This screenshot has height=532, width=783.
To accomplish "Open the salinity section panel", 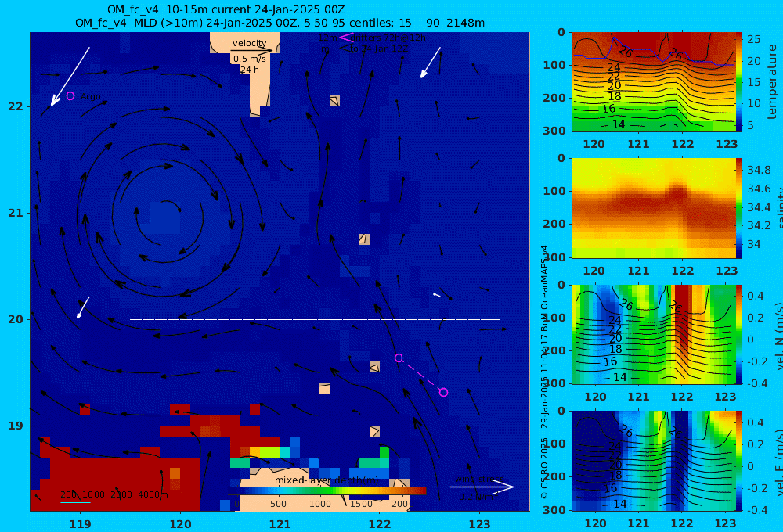I will click(x=654, y=208).
